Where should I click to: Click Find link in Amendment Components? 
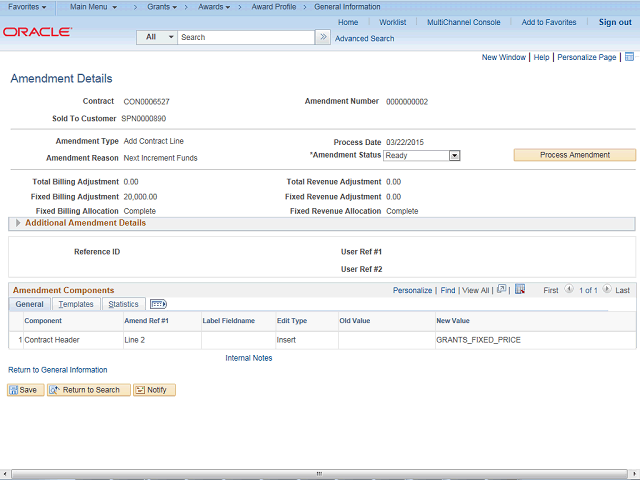[x=447, y=290]
